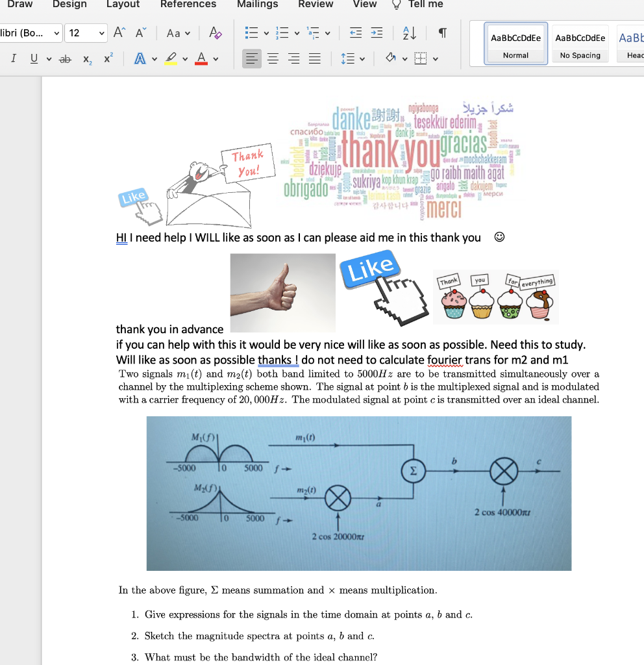Open the line spacing dropdown

354,58
